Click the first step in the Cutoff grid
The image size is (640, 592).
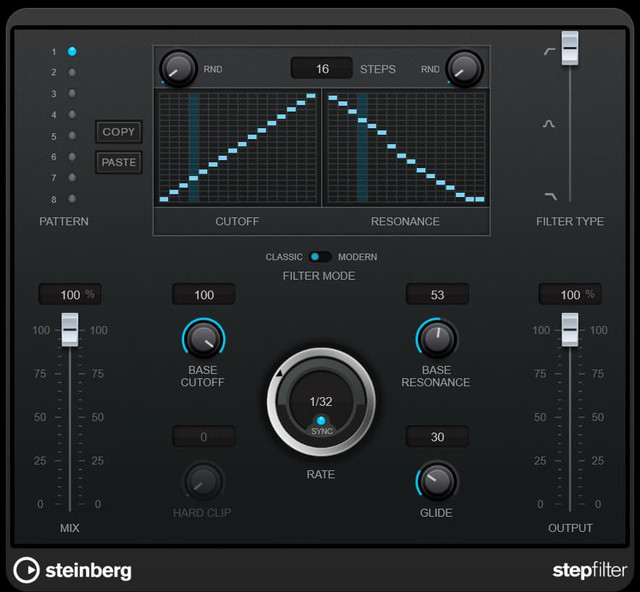(x=164, y=199)
